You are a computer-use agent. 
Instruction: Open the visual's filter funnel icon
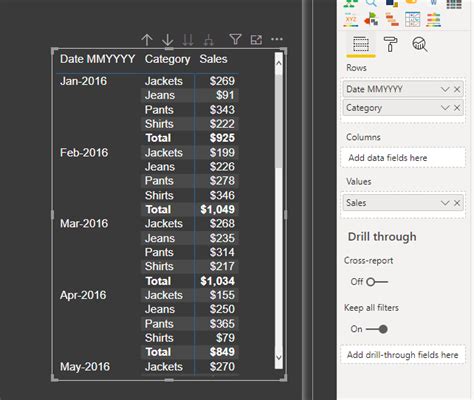[235, 39]
